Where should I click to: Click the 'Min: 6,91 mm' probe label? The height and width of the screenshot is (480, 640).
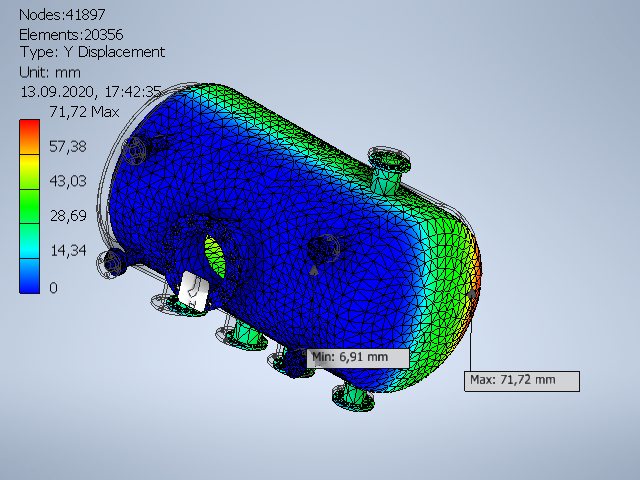[358, 358]
